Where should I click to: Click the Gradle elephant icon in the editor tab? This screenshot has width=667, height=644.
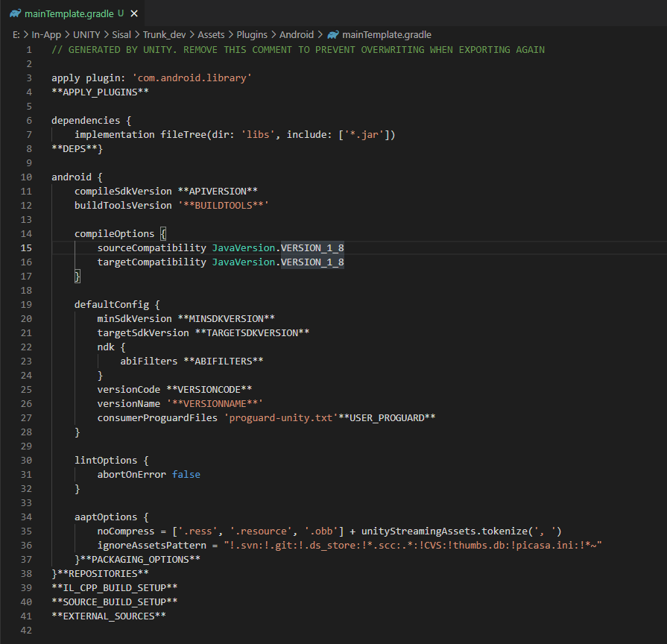pyautogui.click(x=15, y=13)
